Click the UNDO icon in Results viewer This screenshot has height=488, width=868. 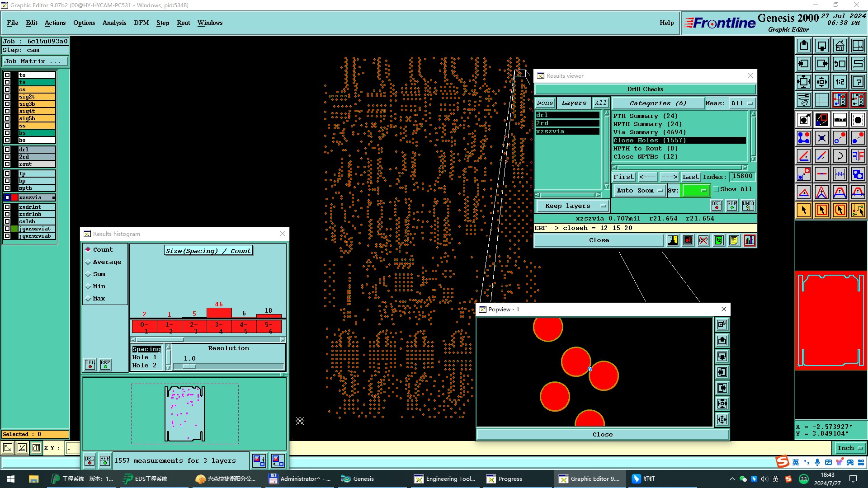pyautogui.click(x=748, y=206)
